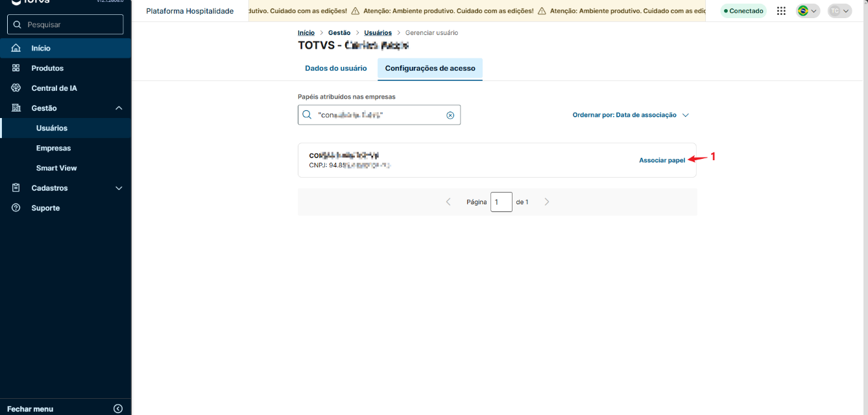Click Plataforma Hospitalidade title
Screen dimensions: 868x415
coord(190,11)
